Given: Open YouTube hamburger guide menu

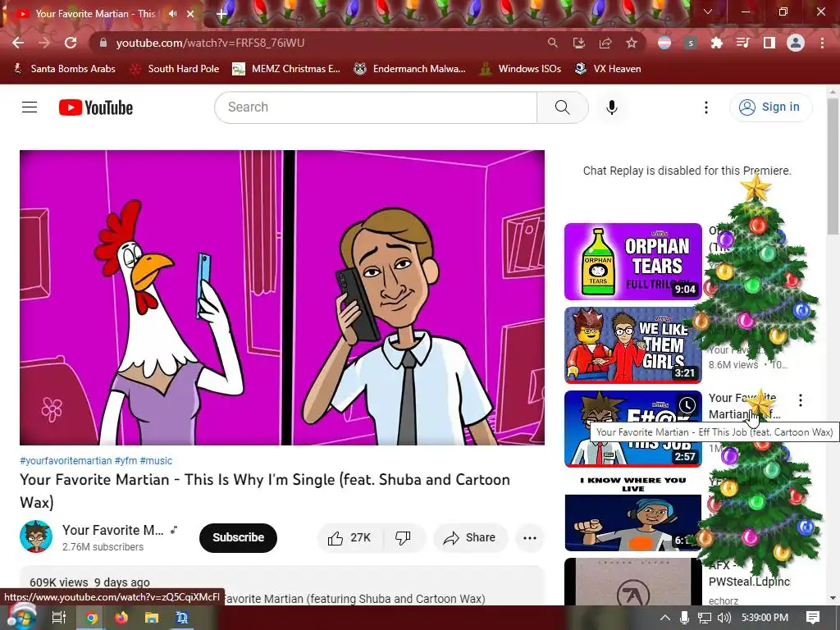Looking at the screenshot, I should 30,107.
